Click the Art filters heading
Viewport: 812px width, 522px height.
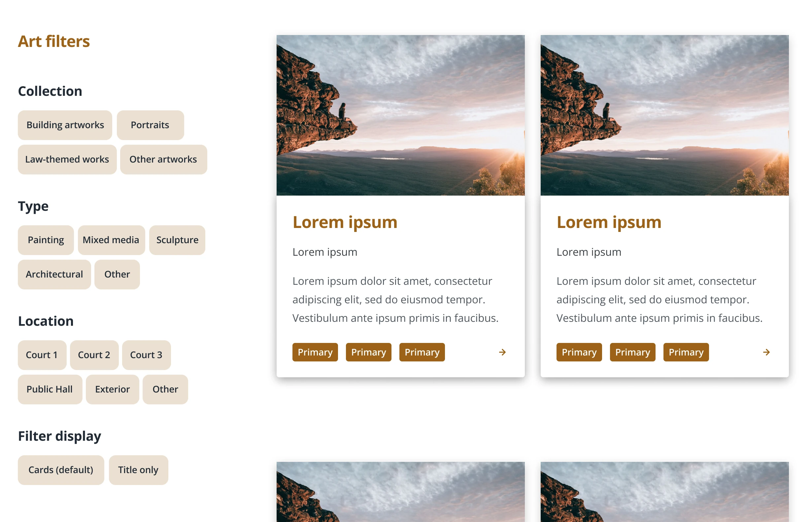pos(54,41)
